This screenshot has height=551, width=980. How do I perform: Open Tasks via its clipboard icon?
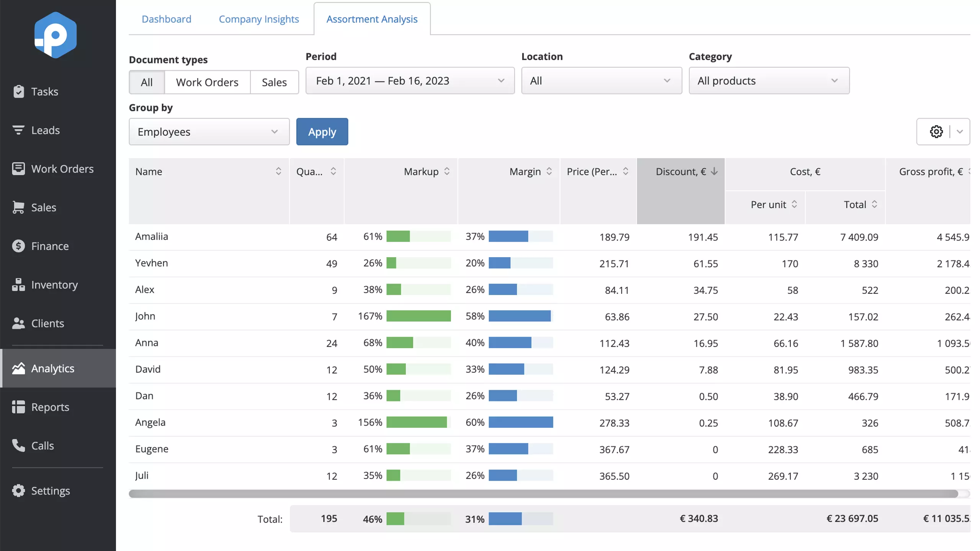[x=18, y=91]
